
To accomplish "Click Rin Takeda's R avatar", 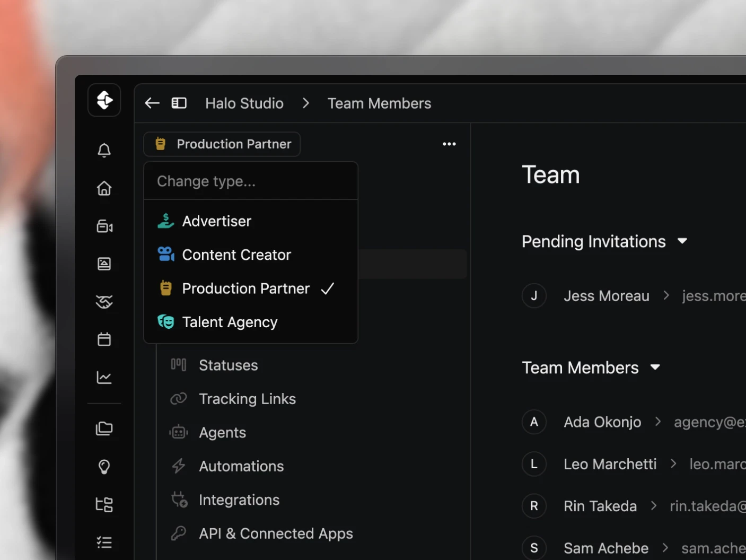I will [534, 506].
